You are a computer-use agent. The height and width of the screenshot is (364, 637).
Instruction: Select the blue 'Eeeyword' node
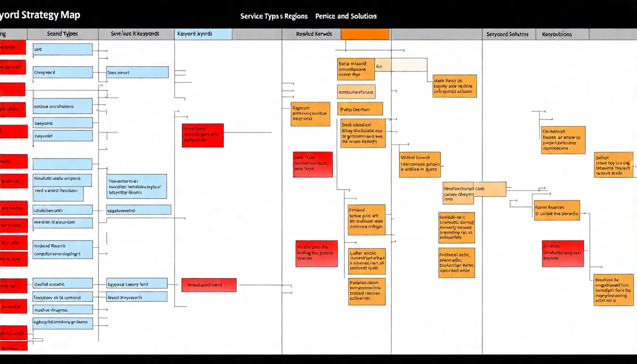pyautogui.click(x=63, y=123)
